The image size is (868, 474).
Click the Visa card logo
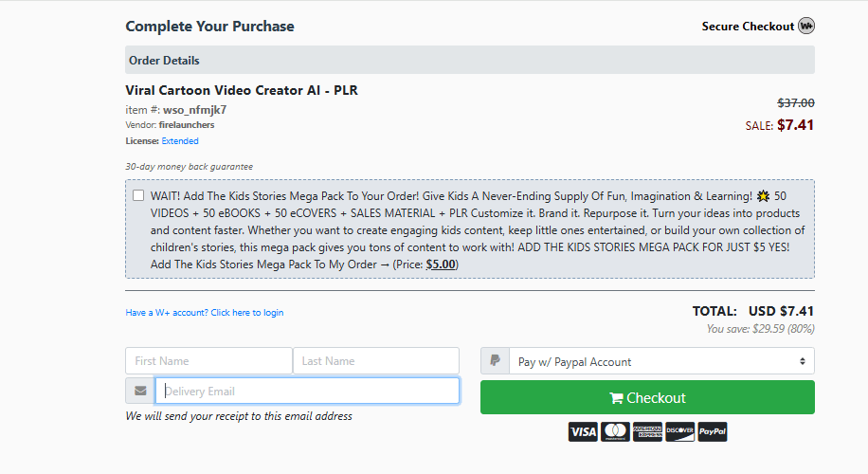click(x=583, y=432)
